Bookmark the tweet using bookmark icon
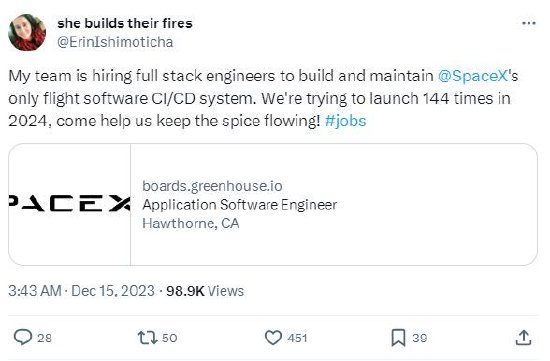 [x=398, y=337]
